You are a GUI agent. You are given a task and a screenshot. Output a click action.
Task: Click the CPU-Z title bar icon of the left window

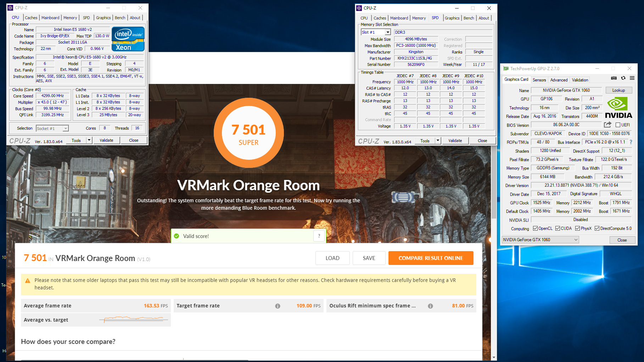pos(10,8)
